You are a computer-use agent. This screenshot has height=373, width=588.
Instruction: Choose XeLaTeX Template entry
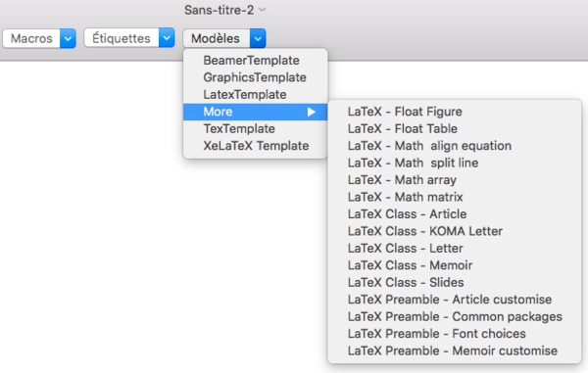coord(256,146)
